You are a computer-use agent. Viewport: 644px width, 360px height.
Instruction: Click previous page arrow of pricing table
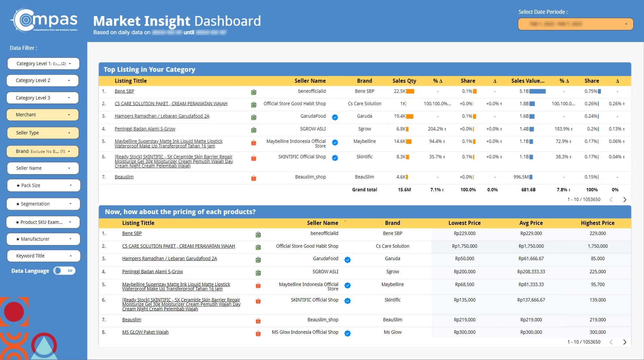(611, 342)
